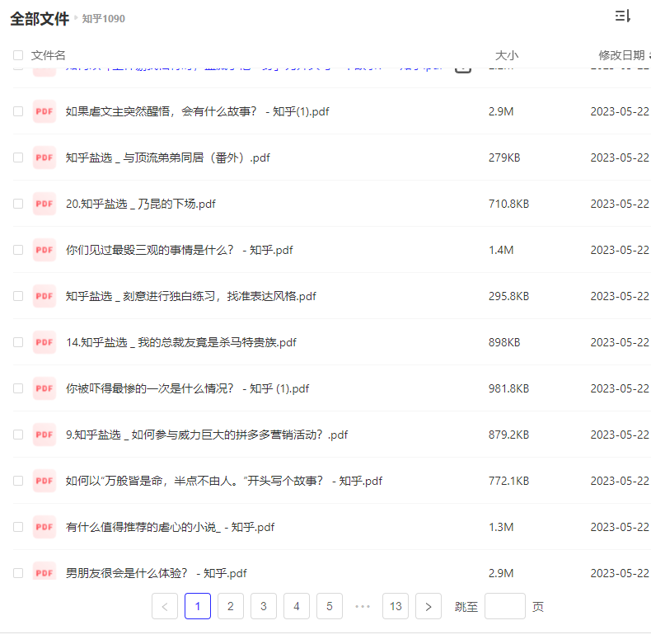The width and height of the screenshot is (651, 644).
Task: Sort by 大小 column header
Action: (x=506, y=55)
